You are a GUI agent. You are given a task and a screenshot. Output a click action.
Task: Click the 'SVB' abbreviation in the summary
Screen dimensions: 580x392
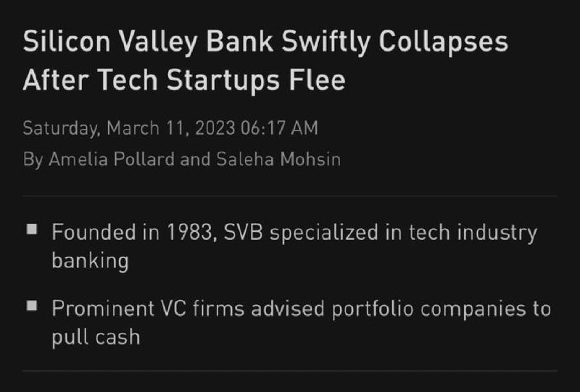coord(243,233)
